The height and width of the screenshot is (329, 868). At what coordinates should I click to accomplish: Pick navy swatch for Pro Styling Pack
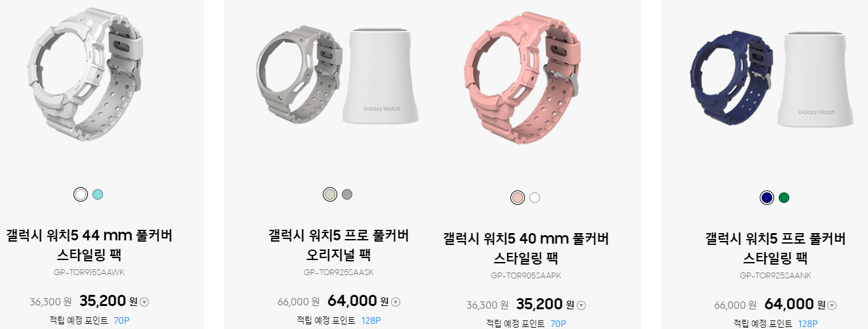pyautogui.click(x=767, y=198)
